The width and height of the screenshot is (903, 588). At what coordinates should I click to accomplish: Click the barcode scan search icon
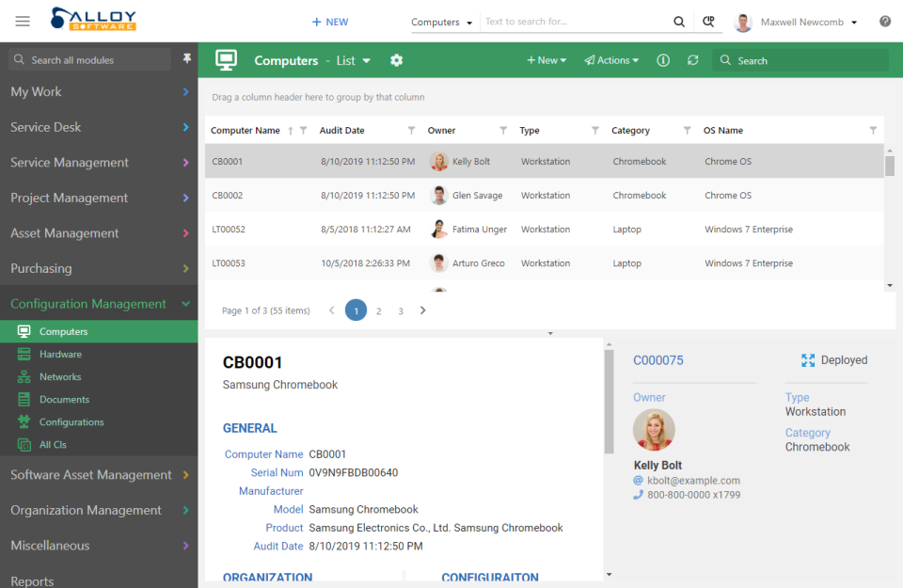pos(709,21)
